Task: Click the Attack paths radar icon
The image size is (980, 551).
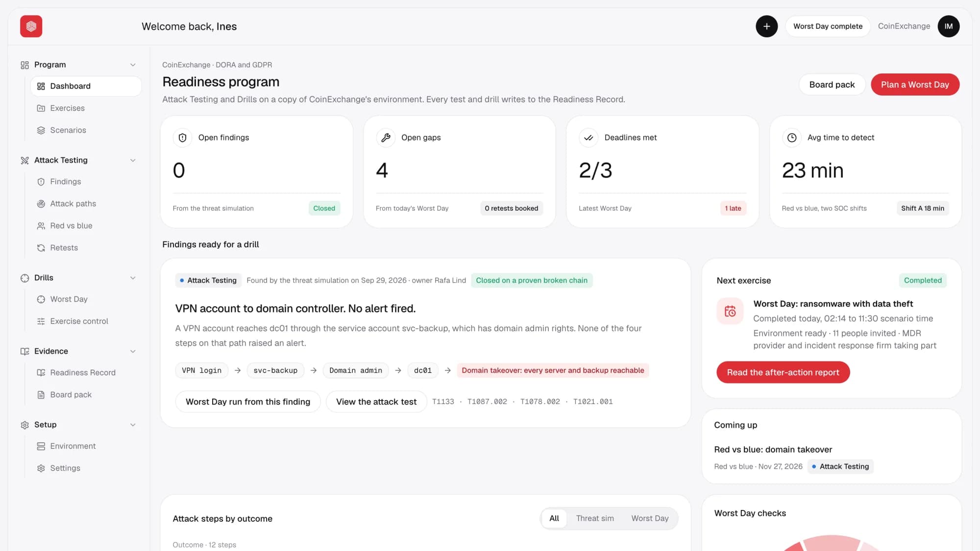Action: (41, 204)
